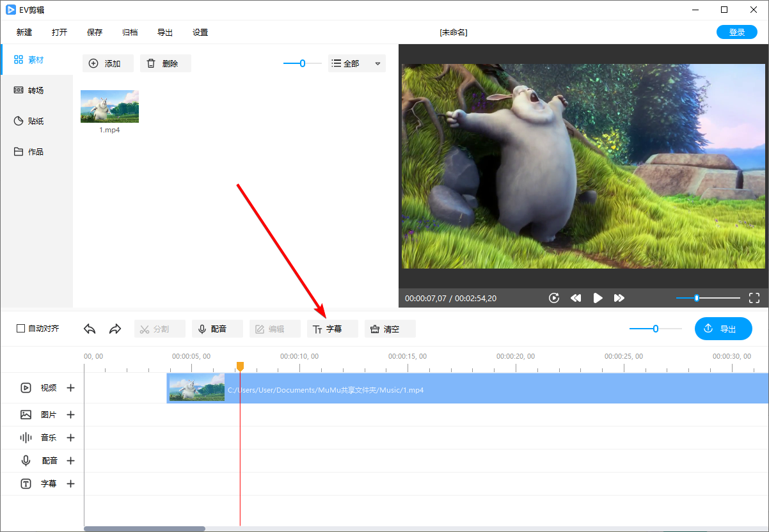Click the blue 登录 button
The width and height of the screenshot is (769, 532).
pyautogui.click(x=737, y=32)
